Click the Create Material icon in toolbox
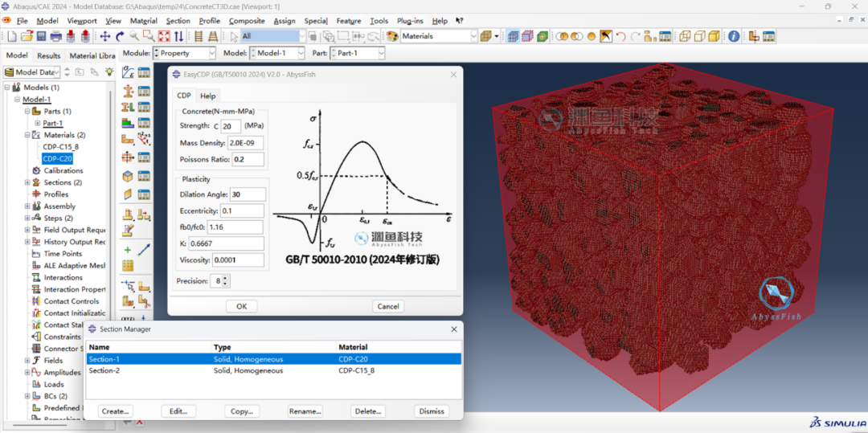Screen dimensions: 868x433 (128, 72)
